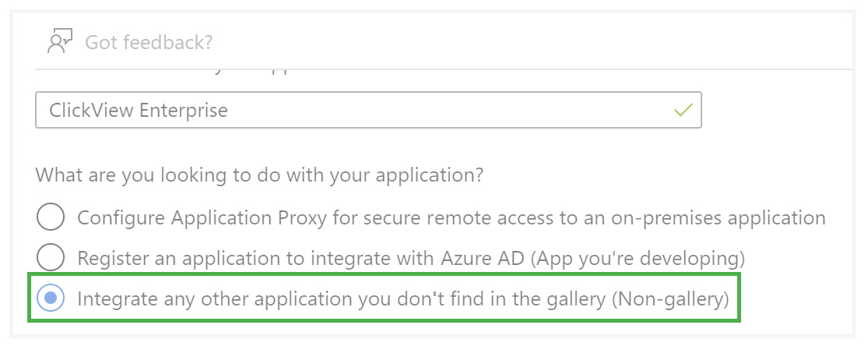
Task: Select the Register an application radio button
Action: point(51,257)
